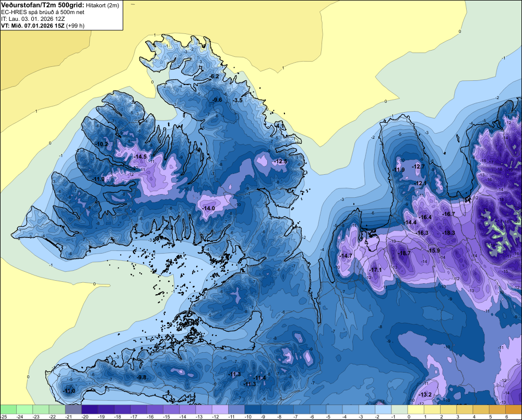Image resolution: width=522 pixels, height=420 pixels.
Task: Click the -14.4 temperature label
Action: pyautogui.click(x=410, y=222)
